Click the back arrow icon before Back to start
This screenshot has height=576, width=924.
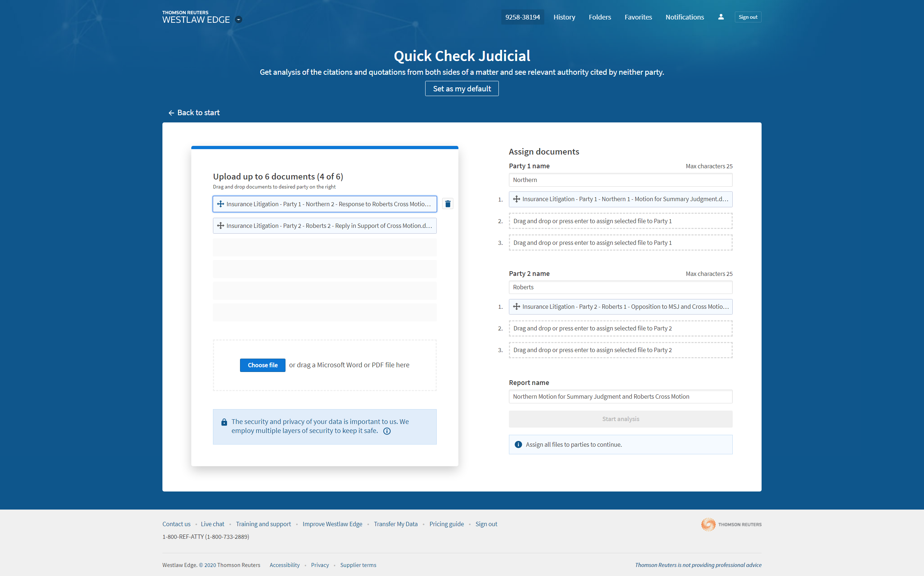(x=171, y=113)
